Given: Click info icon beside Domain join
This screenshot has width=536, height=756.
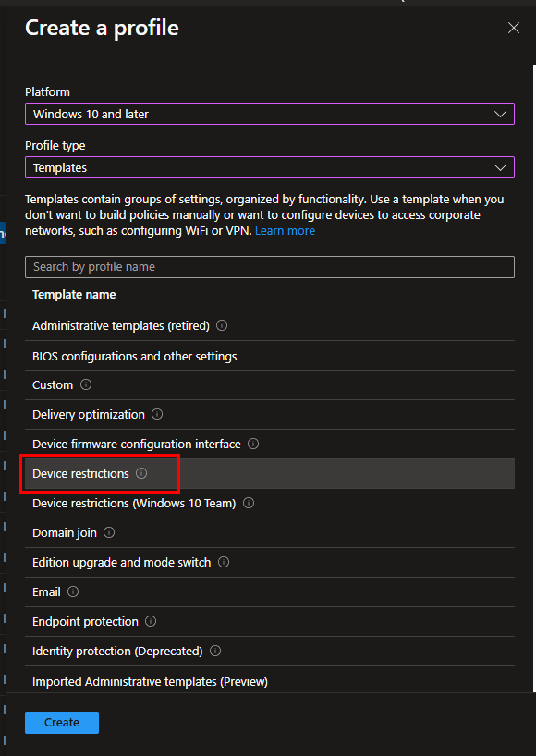Looking at the screenshot, I should 109,532.
